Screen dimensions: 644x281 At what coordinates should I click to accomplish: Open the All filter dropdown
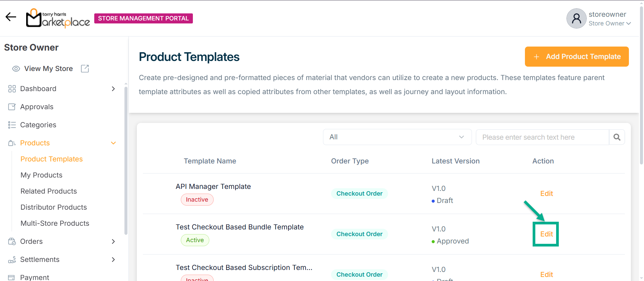(397, 137)
